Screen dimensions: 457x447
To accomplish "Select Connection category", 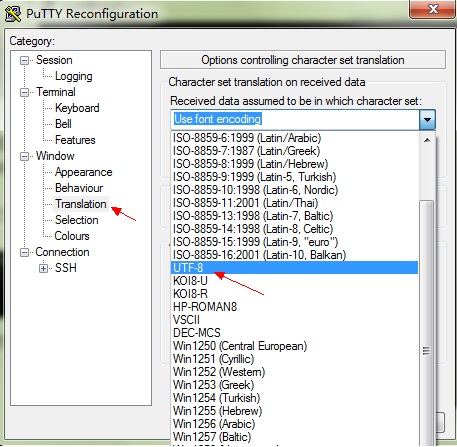I will 62,252.
